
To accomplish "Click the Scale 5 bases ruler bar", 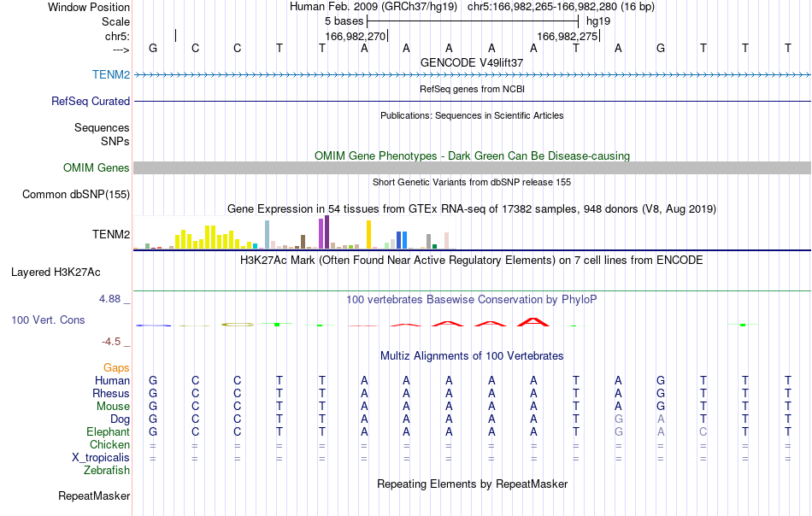I will point(473,21).
